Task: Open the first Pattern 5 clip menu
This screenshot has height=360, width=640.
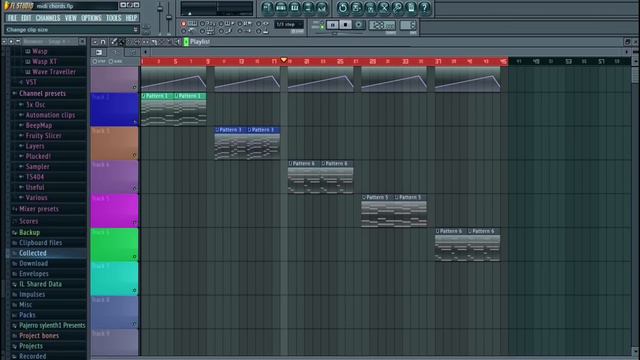Action: [364, 197]
